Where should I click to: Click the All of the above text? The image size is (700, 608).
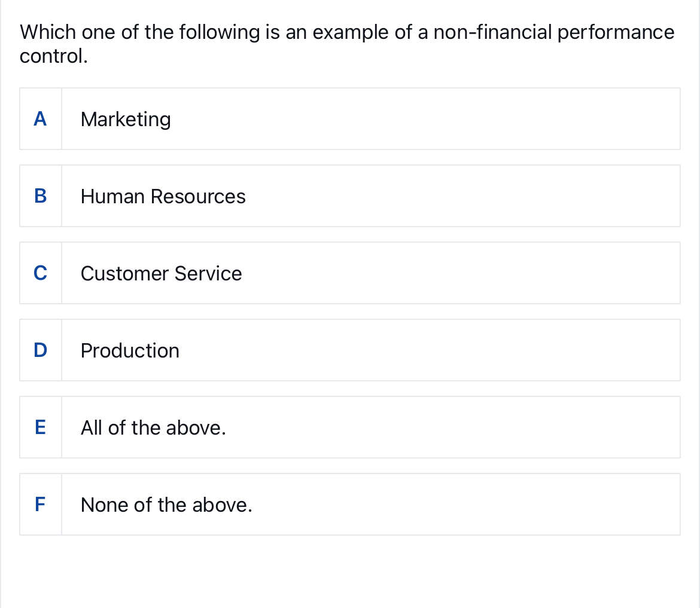pos(154,427)
